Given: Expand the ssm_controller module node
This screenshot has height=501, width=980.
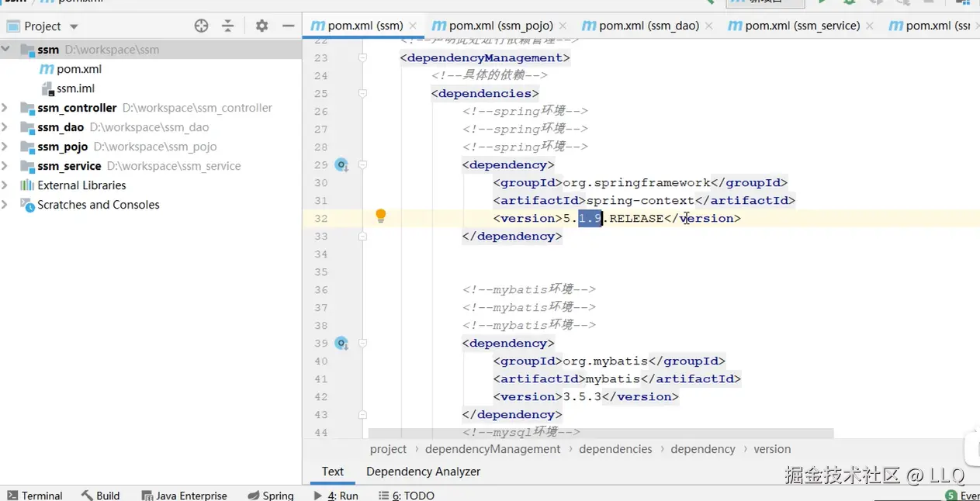Looking at the screenshot, I should point(6,108).
